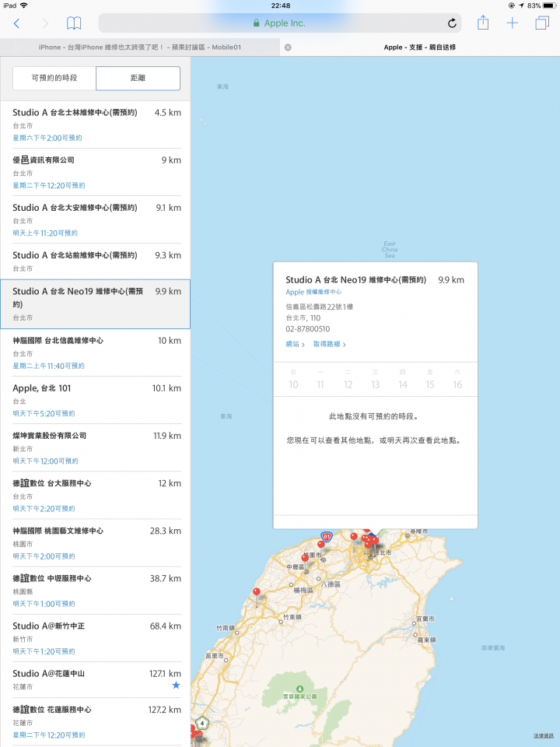Open the 網站 link in the popup
Viewport: 560px width, 747px height.
pos(295,344)
